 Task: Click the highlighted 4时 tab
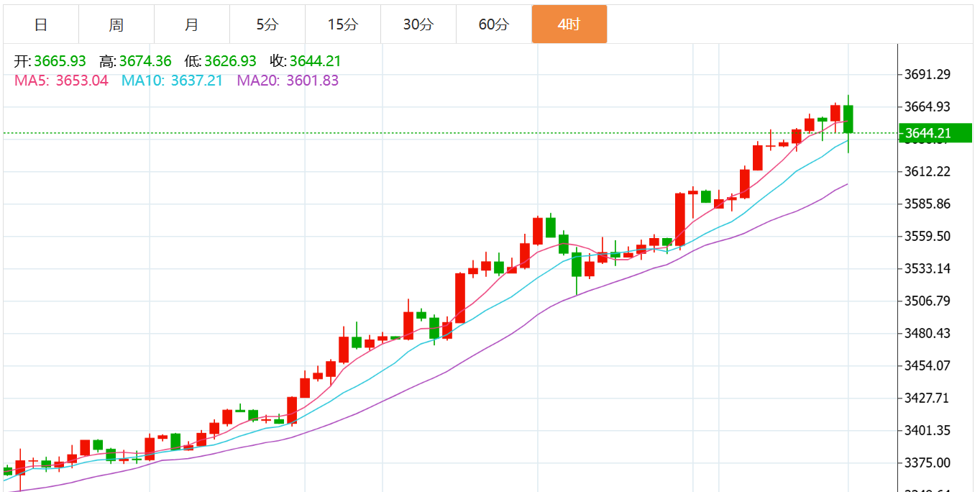coord(569,24)
